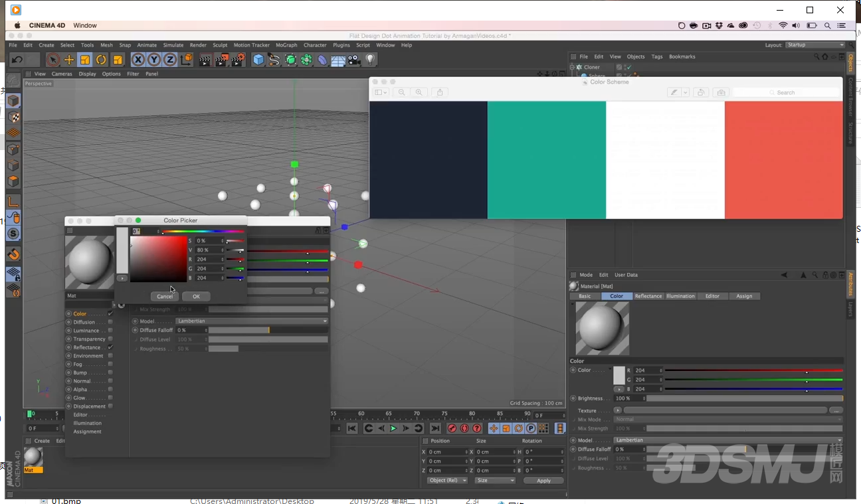Viewport: 861px width, 504px height.
Task: Open Edit Render Settings icon
Action: click(237, 60)
